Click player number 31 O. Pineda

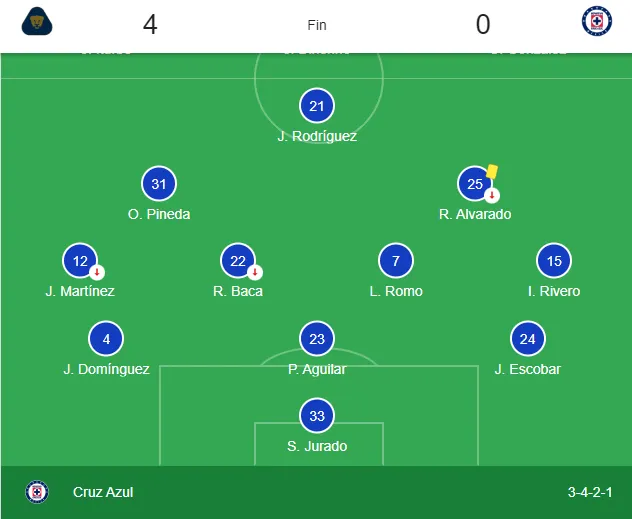pos(159,184)
